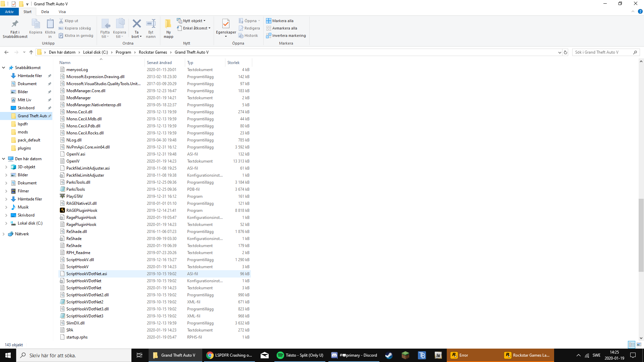
Task: Click the Ta bort delete icon
Action: tap(137, 24)
